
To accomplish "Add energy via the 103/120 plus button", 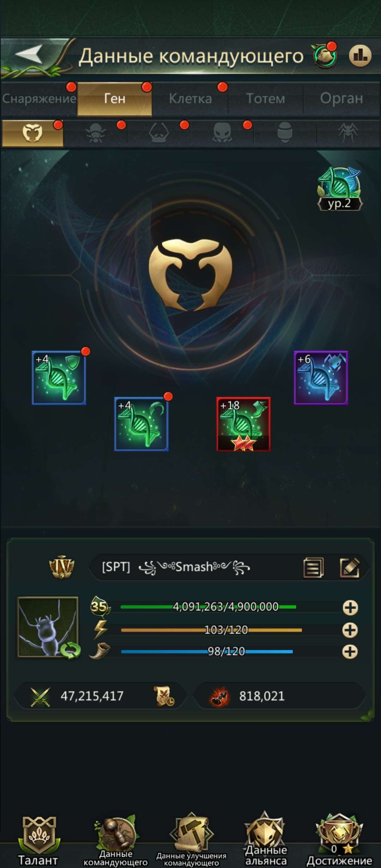I will (350, 630).
